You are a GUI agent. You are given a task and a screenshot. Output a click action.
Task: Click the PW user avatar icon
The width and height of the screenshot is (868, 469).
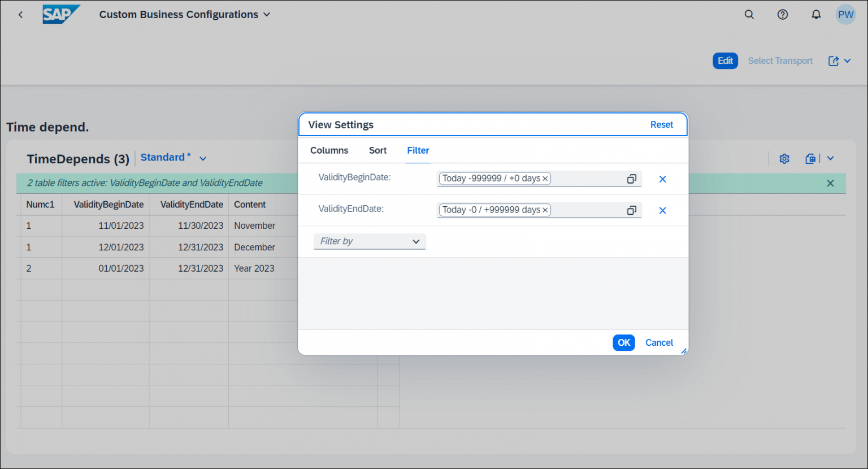pos(845,14)
